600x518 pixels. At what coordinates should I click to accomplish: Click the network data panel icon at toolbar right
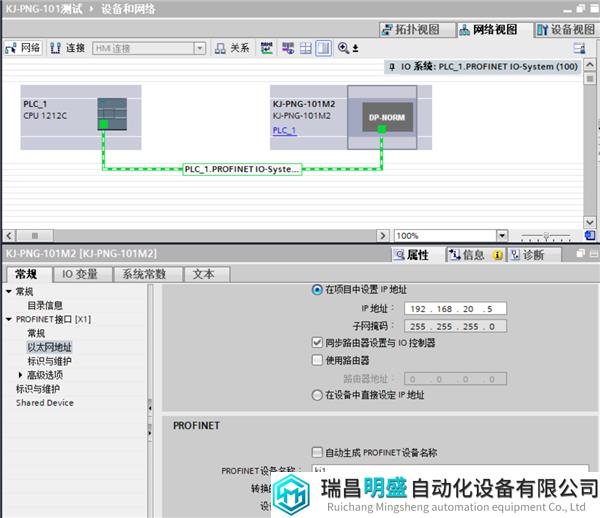[579, 48]
